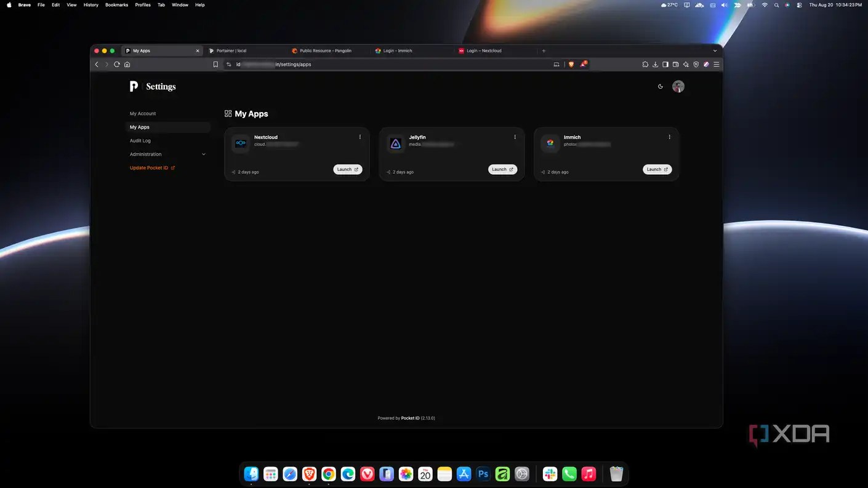868x488 pixels.
Task: Open Brave Wallet
Action: [675, 65]
